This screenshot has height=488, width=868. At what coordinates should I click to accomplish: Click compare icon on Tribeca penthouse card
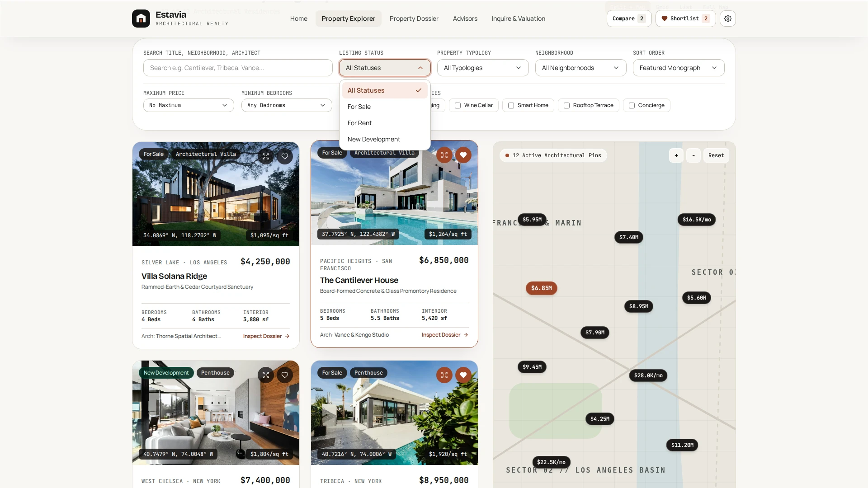pos(444,375)
